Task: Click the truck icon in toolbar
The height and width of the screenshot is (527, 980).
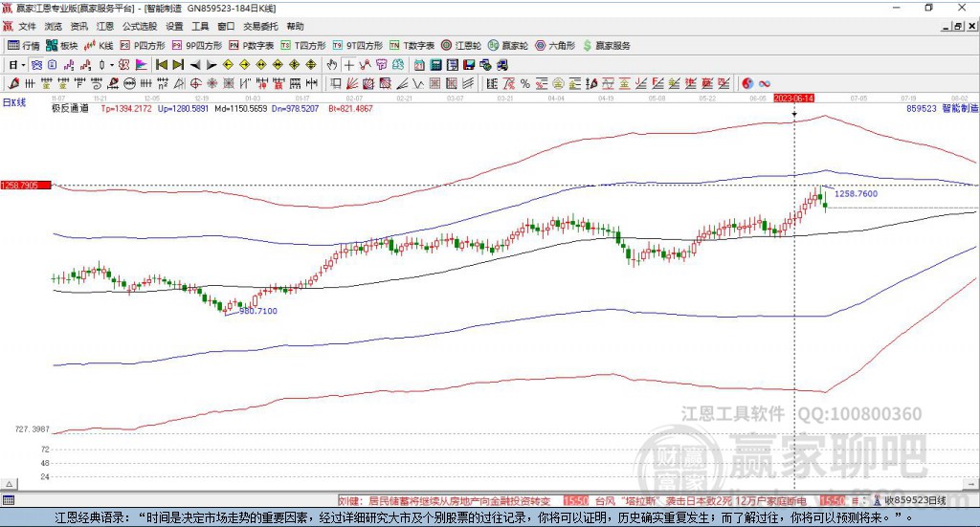Action: tap(501, 65)
